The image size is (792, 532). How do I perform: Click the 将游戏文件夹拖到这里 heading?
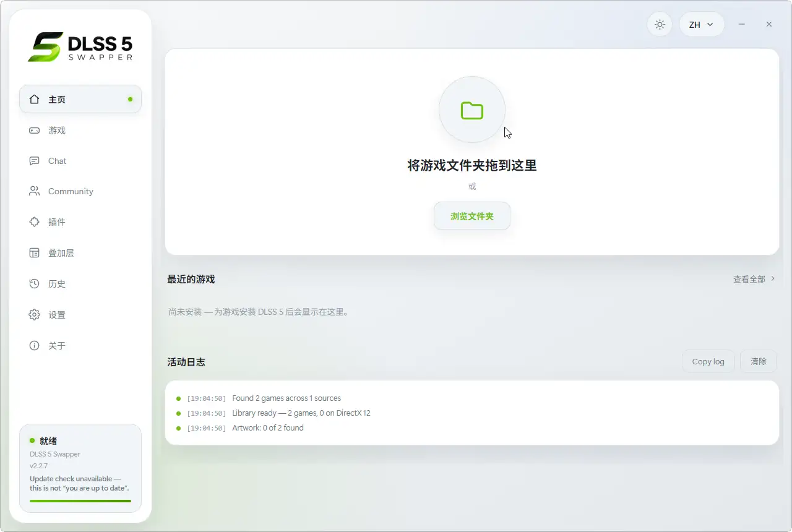472,165
